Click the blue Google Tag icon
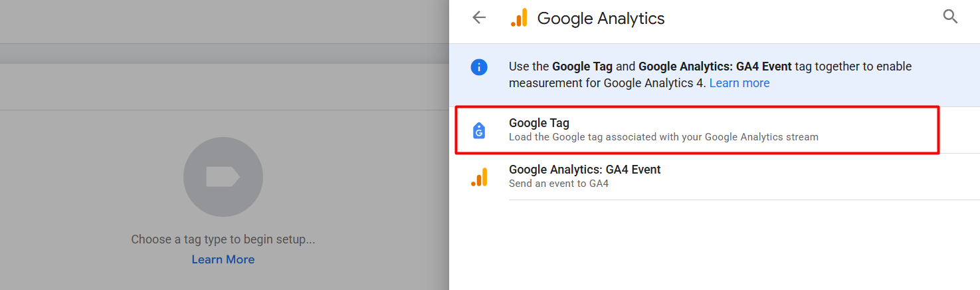Image resolution: width=980 pixels, height=290 pixels. point(478,130)
